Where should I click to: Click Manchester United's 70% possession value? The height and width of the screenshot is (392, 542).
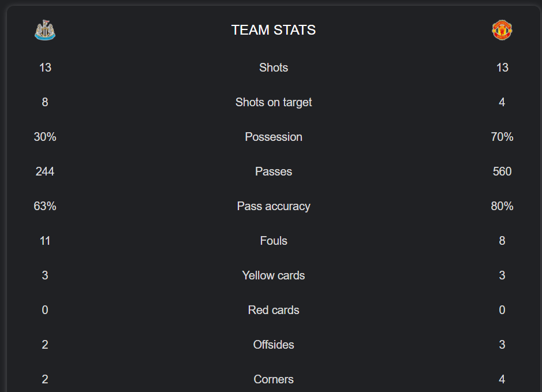click(x=502, y=137)
